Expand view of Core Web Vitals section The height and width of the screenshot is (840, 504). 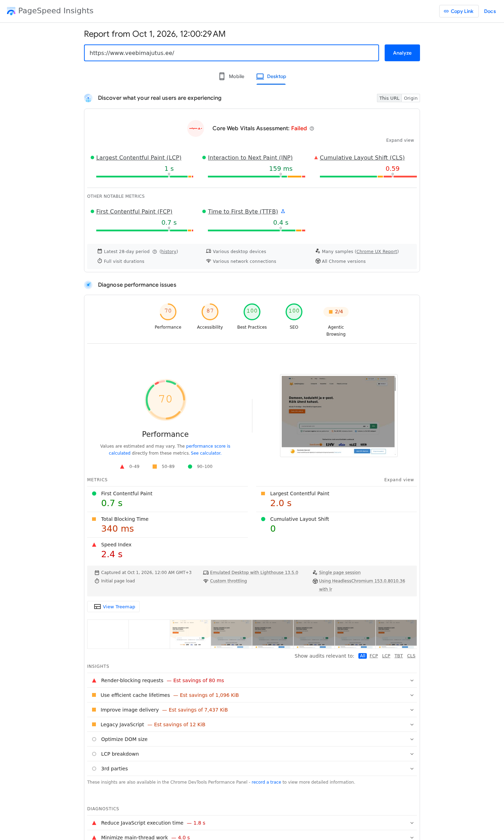(400, 140)
